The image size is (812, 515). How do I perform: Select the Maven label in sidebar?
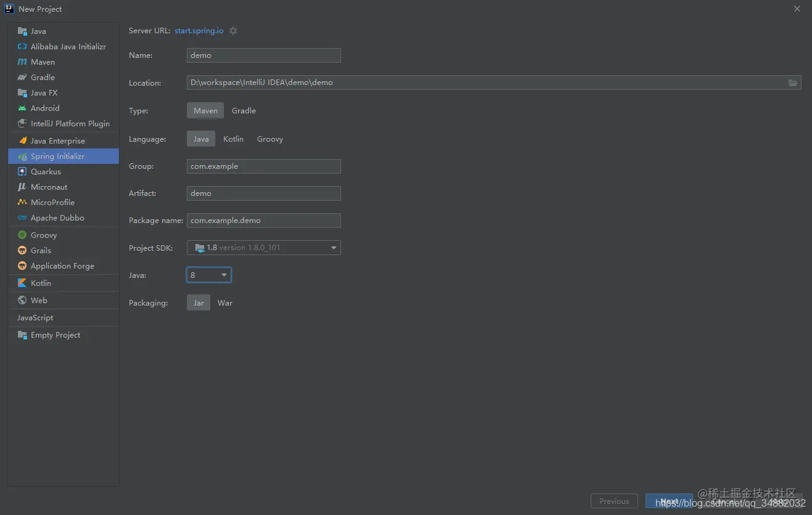[43, 62]
